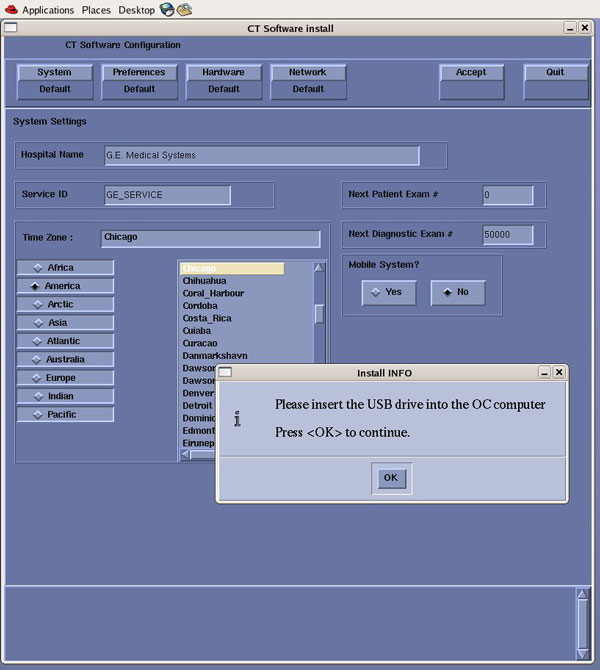Image resolution: width=600 pixels, height=670 pixels.
Task: Click the Hospital Name text field
Action: 262,155
